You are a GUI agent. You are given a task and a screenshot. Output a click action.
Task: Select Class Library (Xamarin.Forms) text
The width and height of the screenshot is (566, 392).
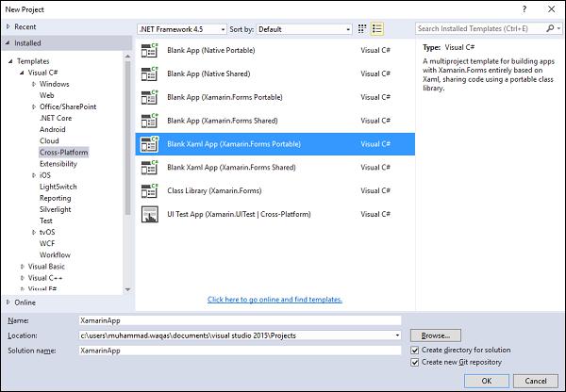[214, 190]
